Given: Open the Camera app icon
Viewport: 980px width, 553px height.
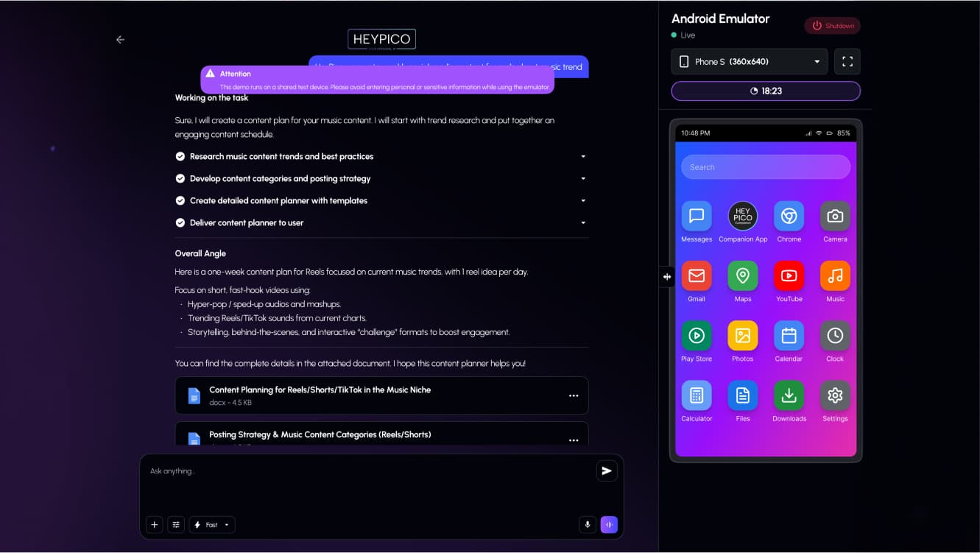Looking at the screenshot, I should pos(835,216).
